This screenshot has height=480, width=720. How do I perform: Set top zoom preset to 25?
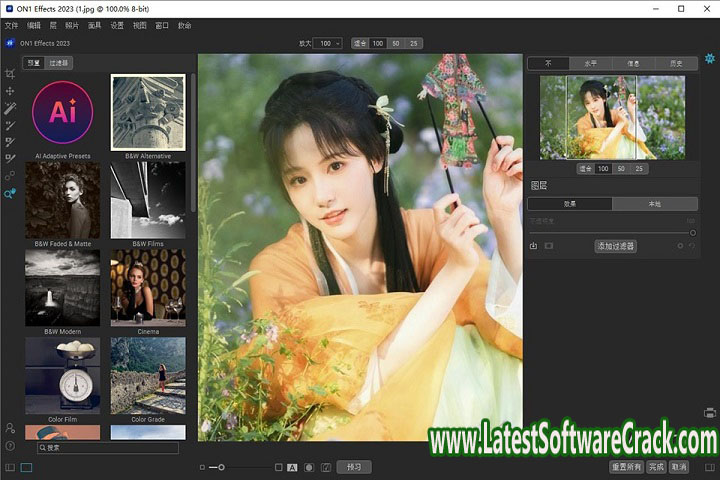414,43
